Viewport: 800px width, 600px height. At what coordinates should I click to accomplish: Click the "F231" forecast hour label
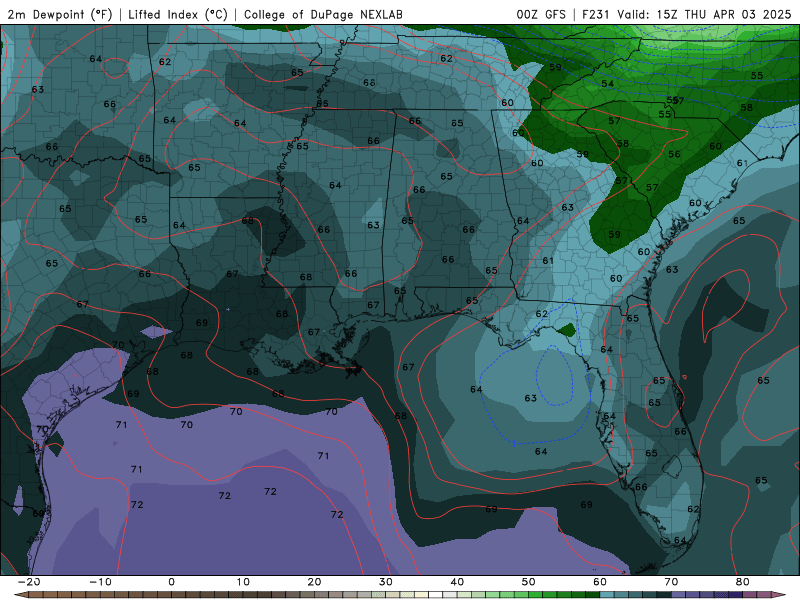click(595, 14)
